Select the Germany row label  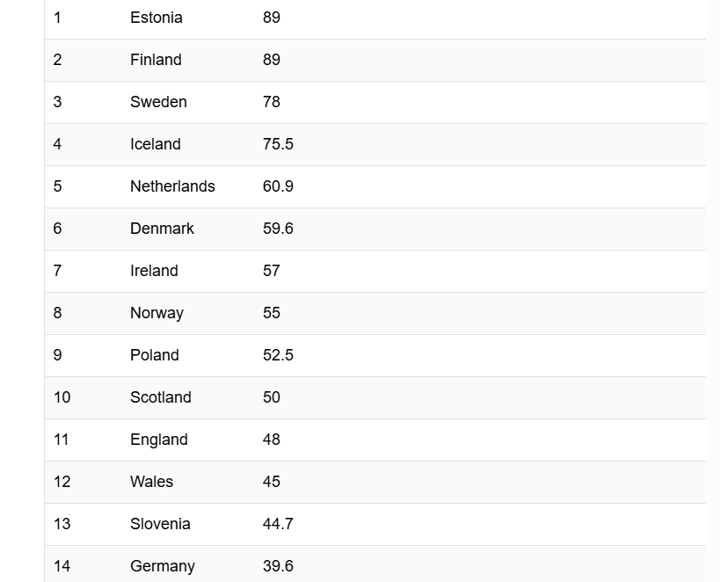click(x=163, y=566)
